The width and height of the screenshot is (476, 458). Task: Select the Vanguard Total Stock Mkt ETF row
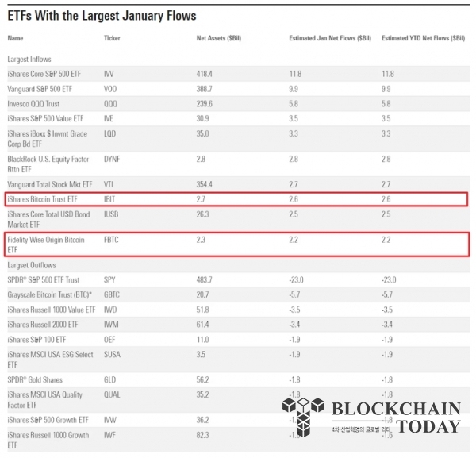point(239,184)
